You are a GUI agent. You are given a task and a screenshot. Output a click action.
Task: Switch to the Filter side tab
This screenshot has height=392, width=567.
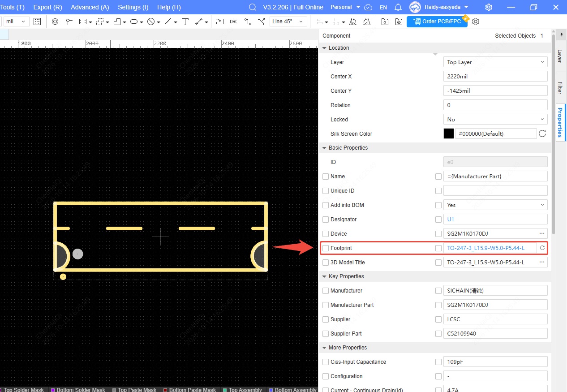coord(560,87)
